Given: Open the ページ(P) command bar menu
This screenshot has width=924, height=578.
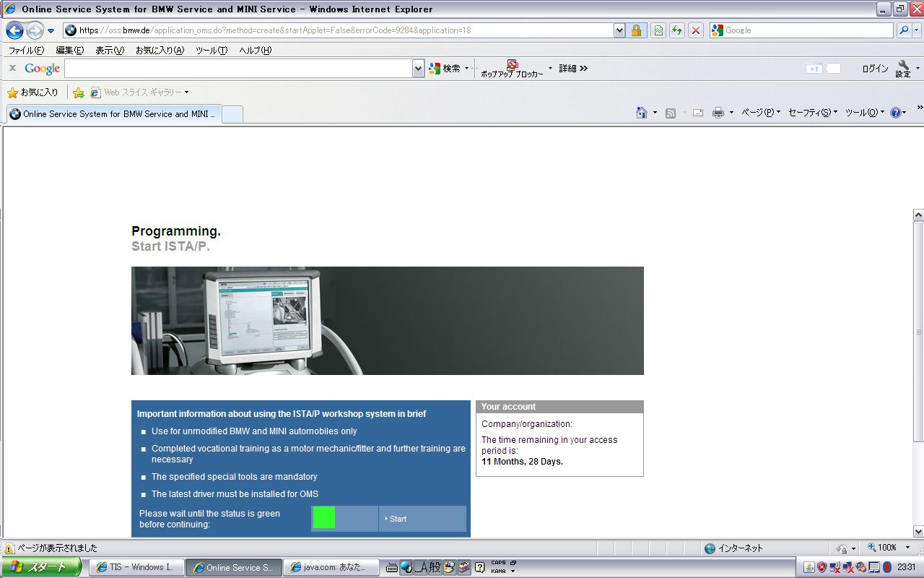Looking at the screenshot, I should pos(762,113).
